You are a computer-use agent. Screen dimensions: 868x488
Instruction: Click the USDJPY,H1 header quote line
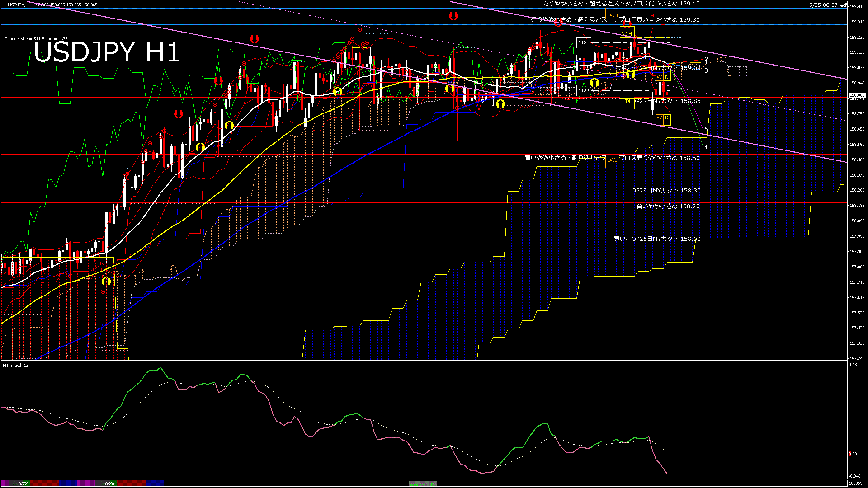(x=52, y=5)
